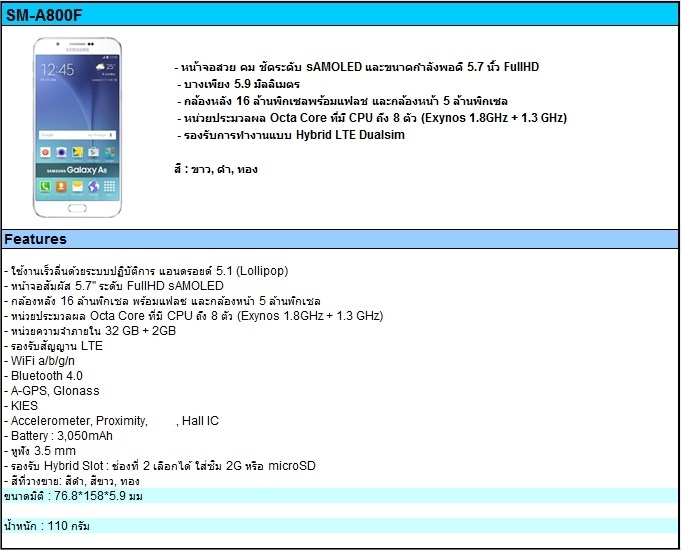The image size is (681, 550).
Task: Click the green Phone app icon on phone
Action: point(45,187)
